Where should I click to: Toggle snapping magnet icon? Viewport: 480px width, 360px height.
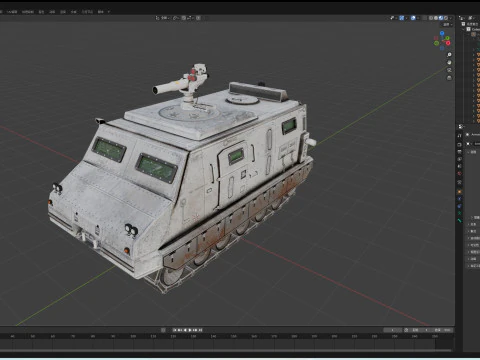184,18
